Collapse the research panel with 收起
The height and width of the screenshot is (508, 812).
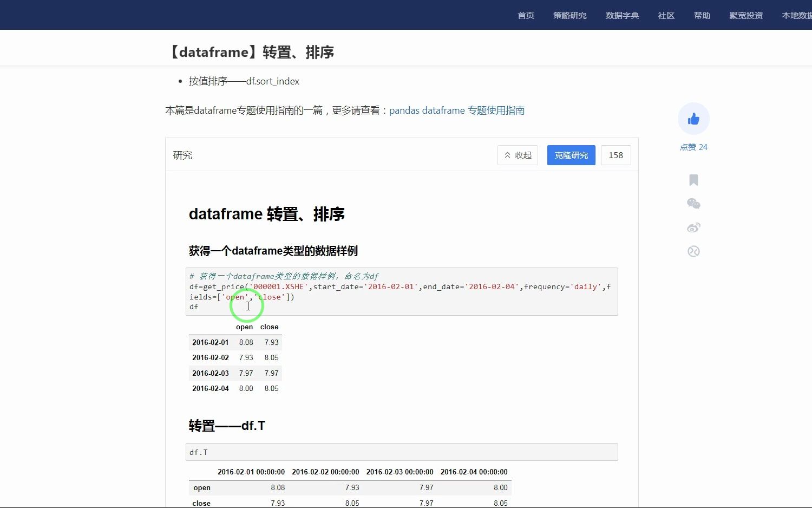coord(518,155)
